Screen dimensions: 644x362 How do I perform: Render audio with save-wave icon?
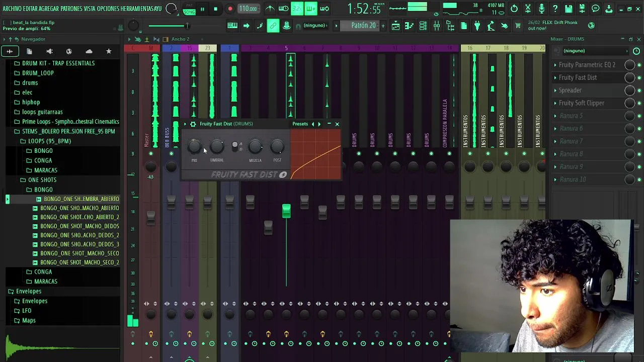(582, 9)
